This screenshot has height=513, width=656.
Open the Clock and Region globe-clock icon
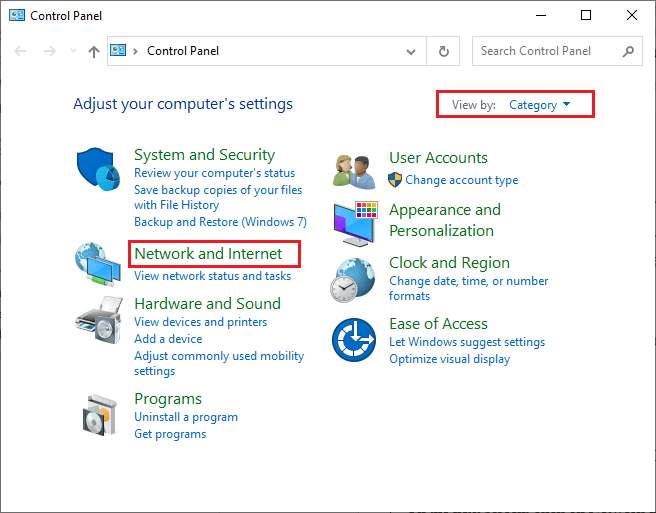pos(353,280)
